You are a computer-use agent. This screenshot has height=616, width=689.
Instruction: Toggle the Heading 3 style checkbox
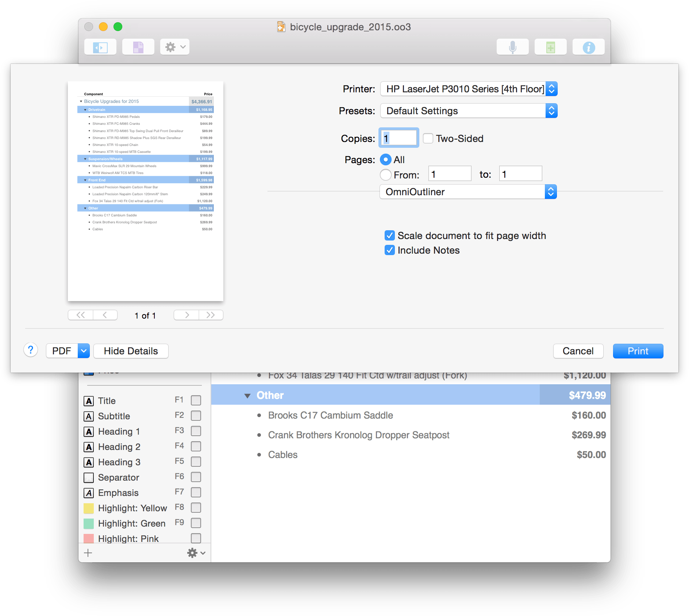196,462
